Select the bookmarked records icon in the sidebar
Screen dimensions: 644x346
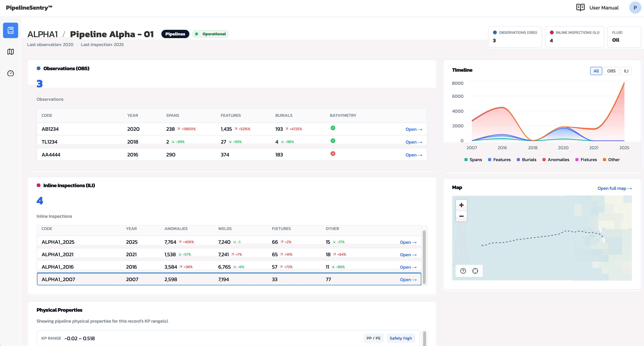point(11,30)
